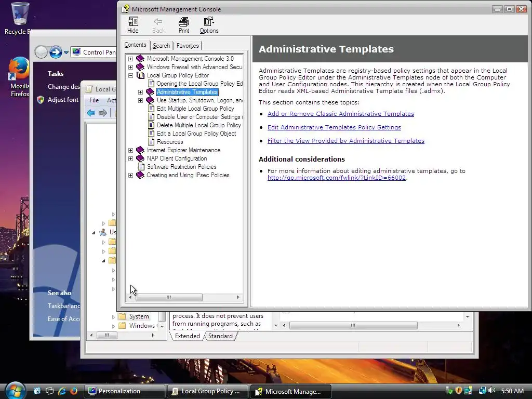The height and width of the screenshot is (399, 532).
Task: Click the Print toolbar icon
Action: pyautogui.click(x=184, y=25)
